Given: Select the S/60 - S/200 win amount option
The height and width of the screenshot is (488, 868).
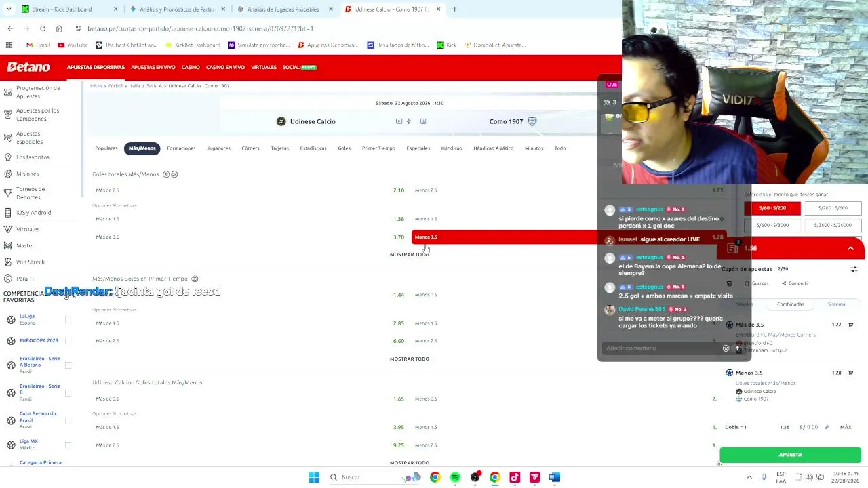Looking at the screenshot, I should 772,208.
